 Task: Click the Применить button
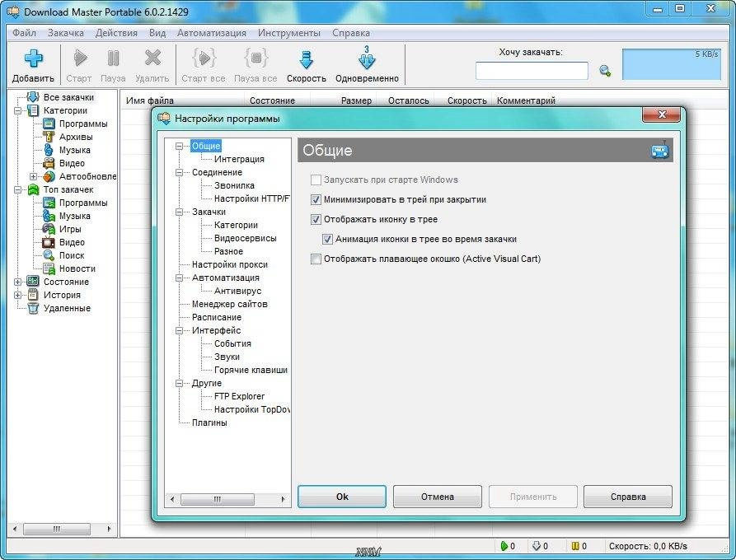pyautogui.click(x=532, y=497)
